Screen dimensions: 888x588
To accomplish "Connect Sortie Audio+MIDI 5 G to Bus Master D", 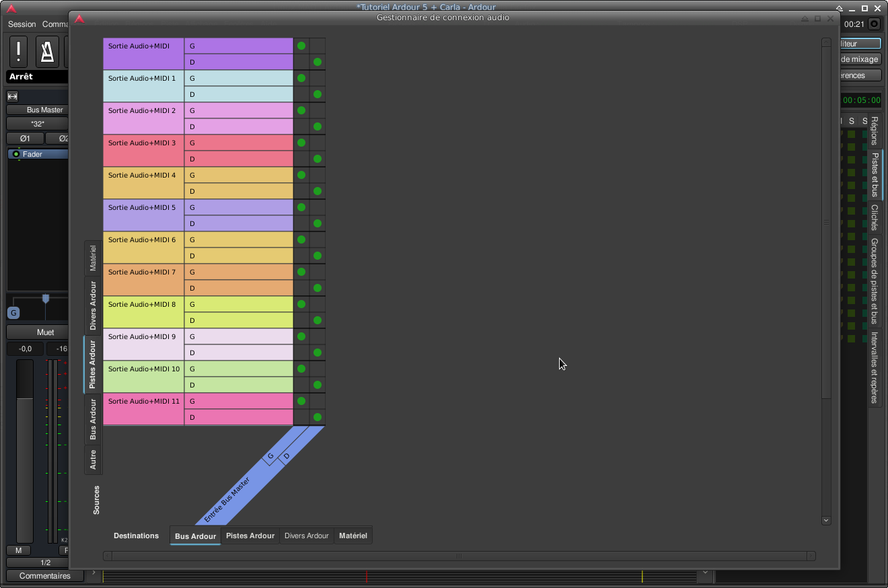I will click(318, 207).
